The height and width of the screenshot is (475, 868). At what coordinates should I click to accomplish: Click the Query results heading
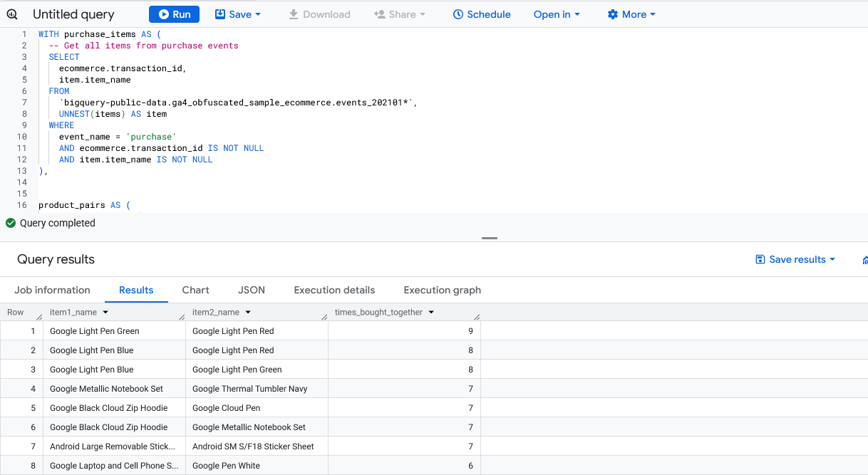point(56,259)
